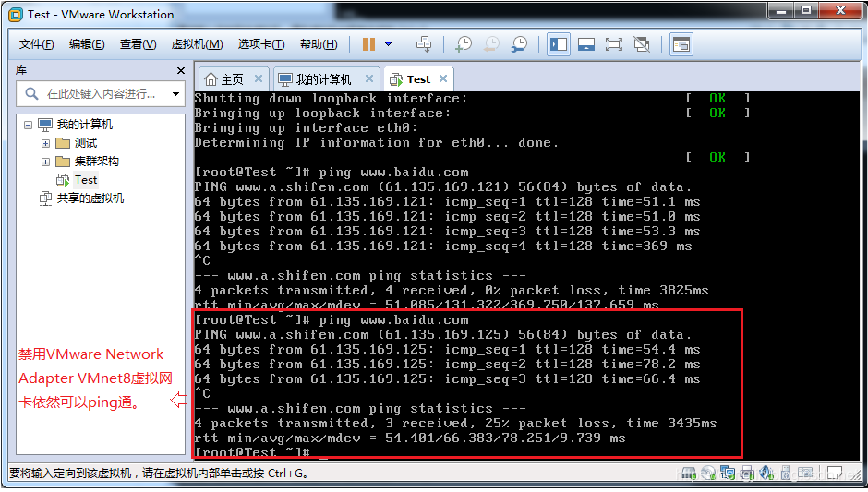This screenshot has width=868, height=492.
Task: Open the 虚拟机(M) menu
Action: tap(197, 44)
